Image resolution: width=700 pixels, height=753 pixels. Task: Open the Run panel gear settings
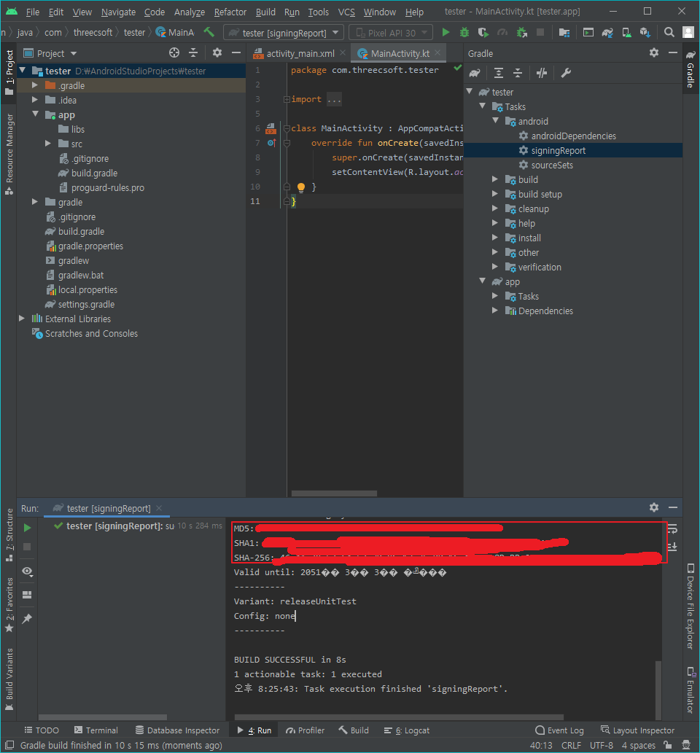coord(654,507)
